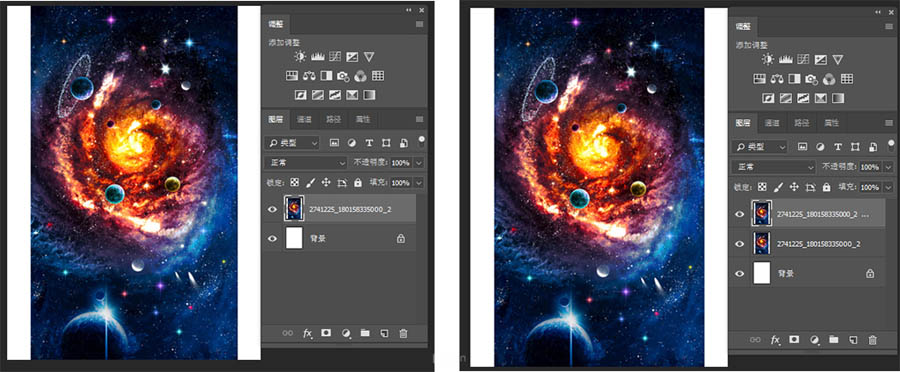Create new layer in left screenshot

(x=384, y=332)
